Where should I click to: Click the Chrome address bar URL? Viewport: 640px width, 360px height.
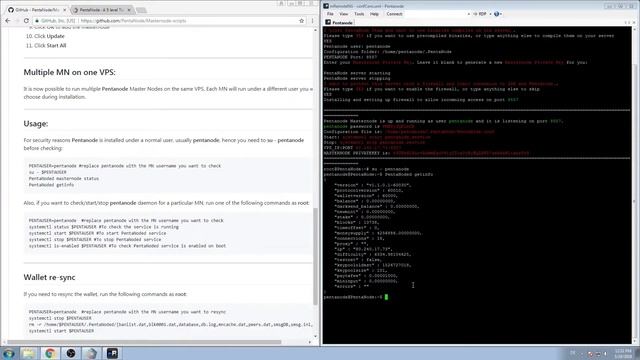tap(133, 20)
